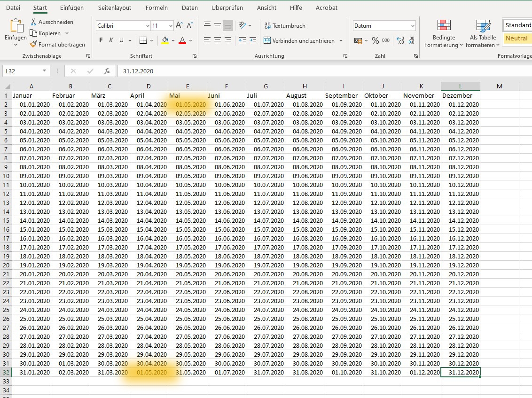Switch to the Einfügen tab
The width and height of the screenshot is (532, 398).
71,8
